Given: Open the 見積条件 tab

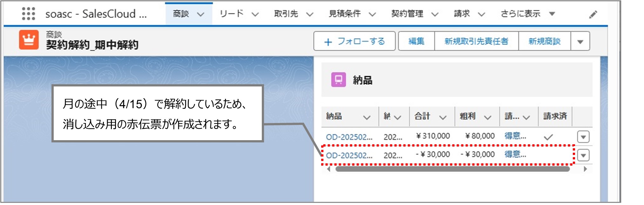Looking at the screenshot, I should (345, 14).
